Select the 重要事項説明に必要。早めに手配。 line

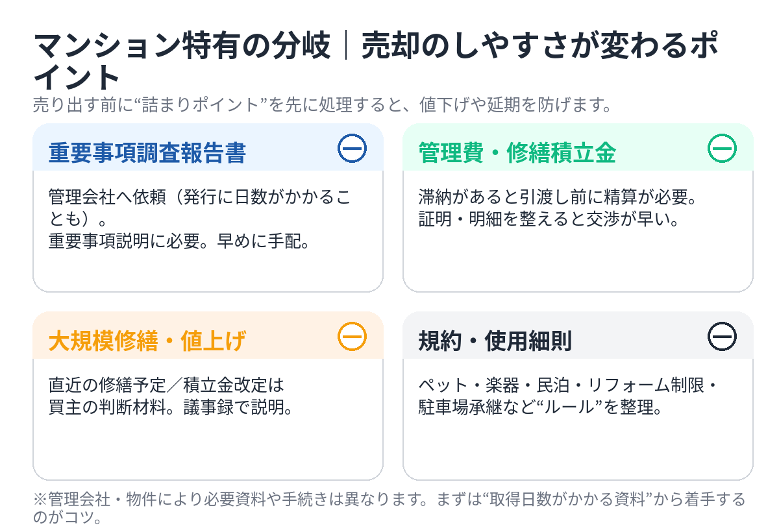(x=179, y=241)
